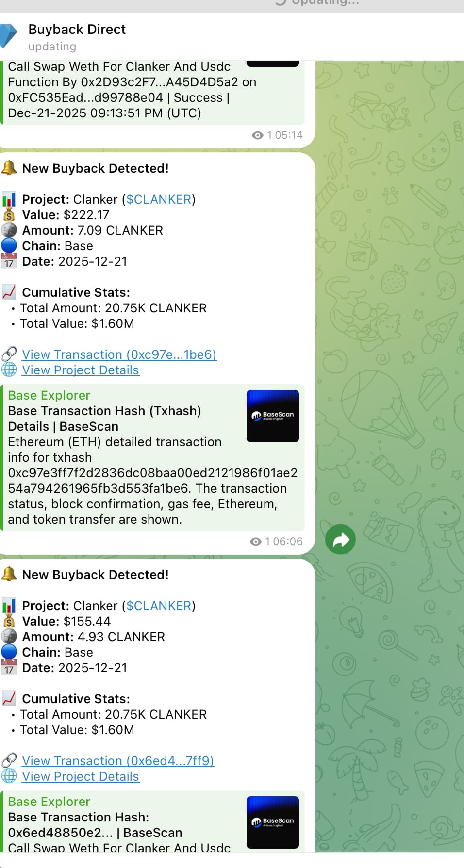Open View Transaction (0xc97e...1be6) link
The image size is (464, 868).
pyautogui.click(x=119, y=354)
